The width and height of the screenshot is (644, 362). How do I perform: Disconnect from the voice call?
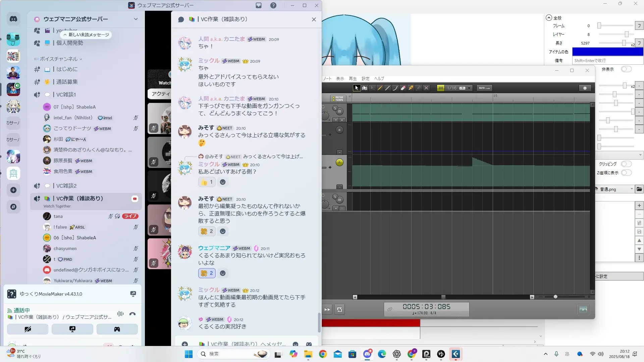(x=132, y=314)
